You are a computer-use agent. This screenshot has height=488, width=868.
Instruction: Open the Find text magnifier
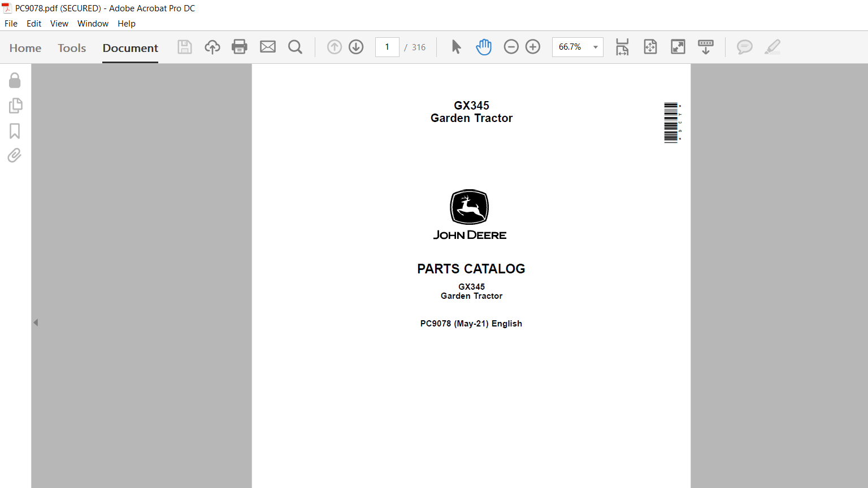(295, 47)
